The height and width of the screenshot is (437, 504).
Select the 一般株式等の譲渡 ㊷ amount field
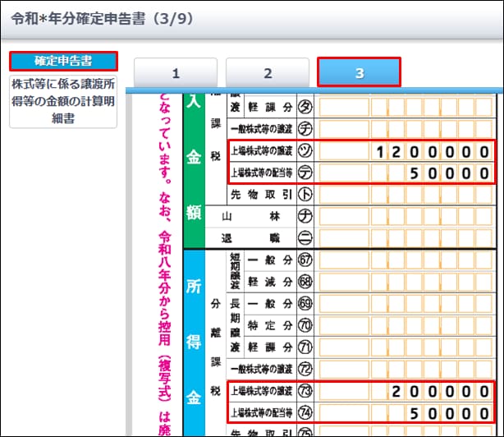pos(406,369)
